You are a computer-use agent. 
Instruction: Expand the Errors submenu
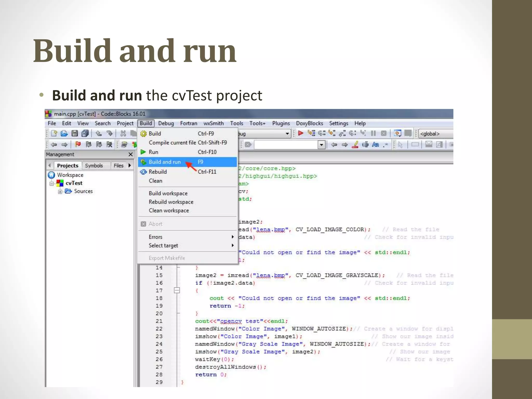(x=187, y=237)
